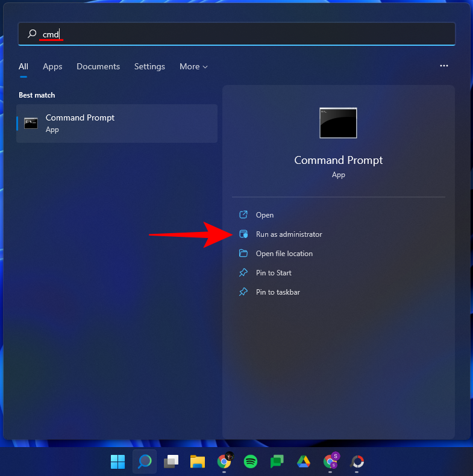Click the search magnifier icon in search box
The height and width of the screenshot is (476, 473).
pyautogui.click(x=32, y=34)
